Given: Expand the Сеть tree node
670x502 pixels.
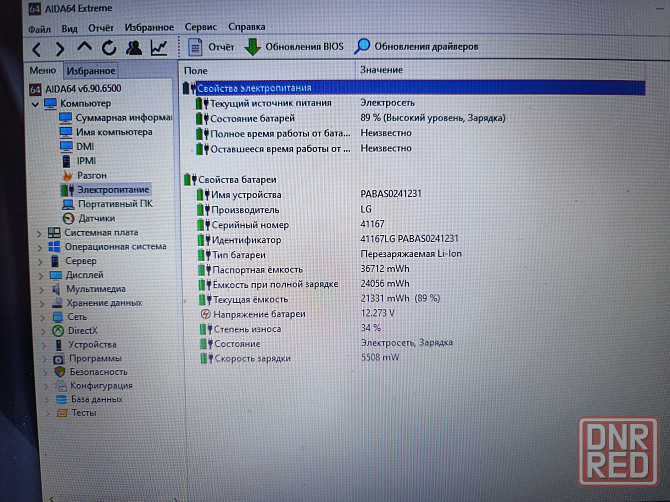Looking at the screenshot, I should (x=43, y=317).
